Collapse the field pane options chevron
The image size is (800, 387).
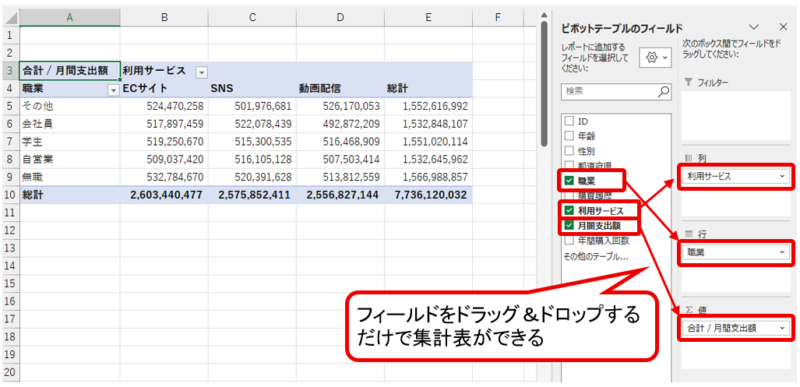coord(754,27)
